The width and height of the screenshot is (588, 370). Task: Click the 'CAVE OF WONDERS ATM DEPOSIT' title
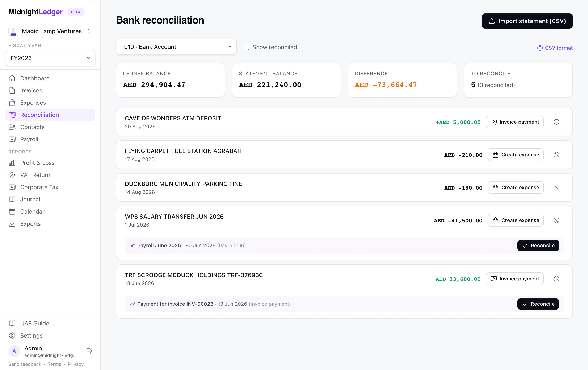(x=173, y=118)
